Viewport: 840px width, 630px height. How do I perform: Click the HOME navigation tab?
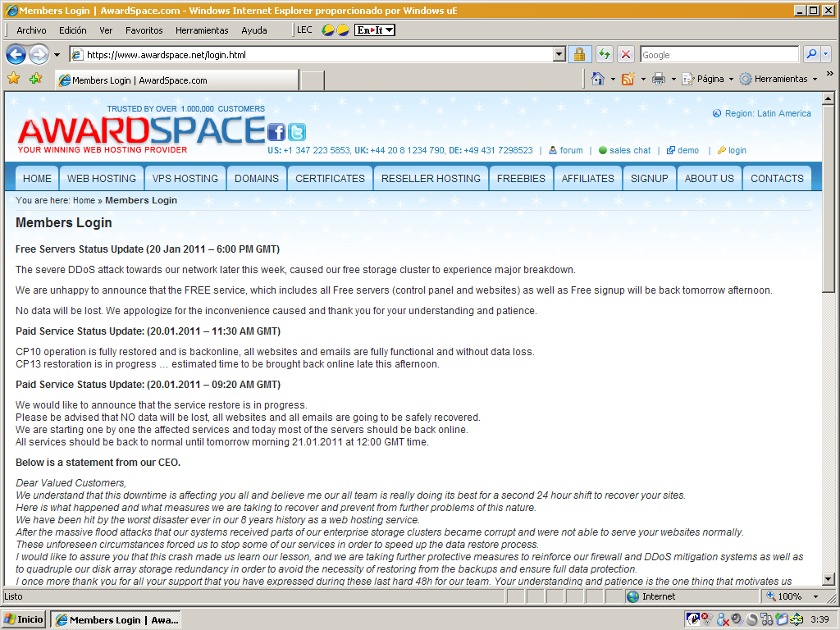[37, 178]
